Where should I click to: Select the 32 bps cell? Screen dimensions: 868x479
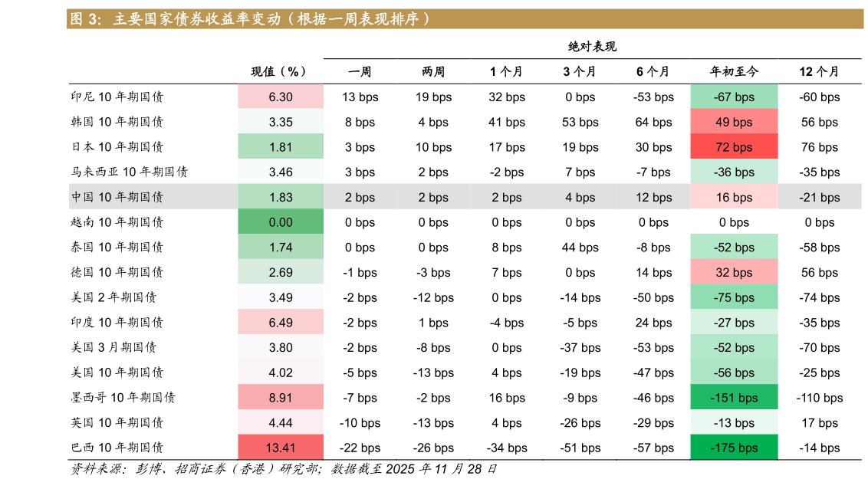734,272
